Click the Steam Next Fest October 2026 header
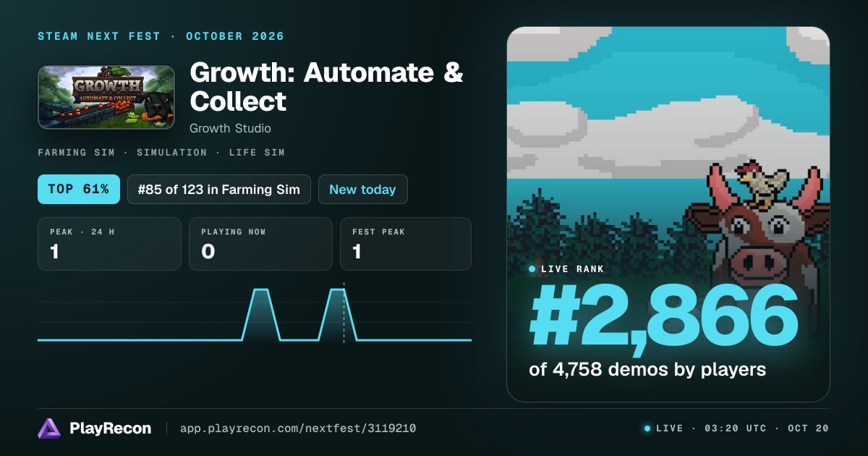This screenshot has height=456, width=868. click(161, 36)
